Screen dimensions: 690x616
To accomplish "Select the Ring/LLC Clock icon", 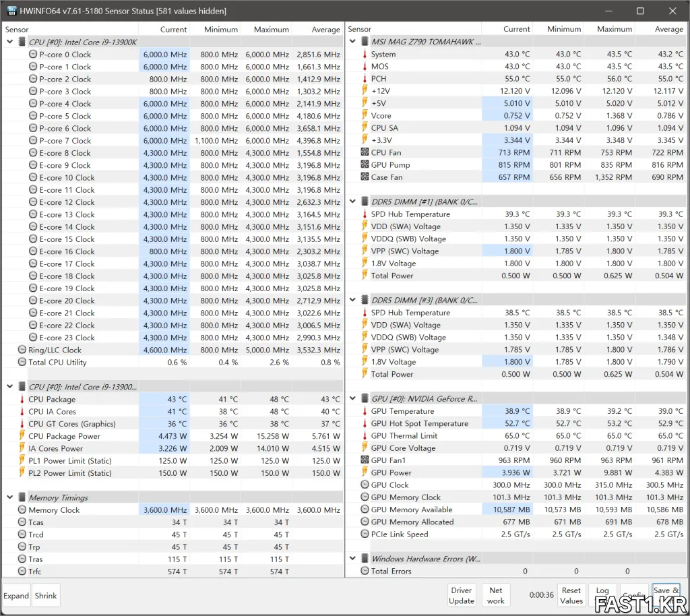I will tap(22, 350).
